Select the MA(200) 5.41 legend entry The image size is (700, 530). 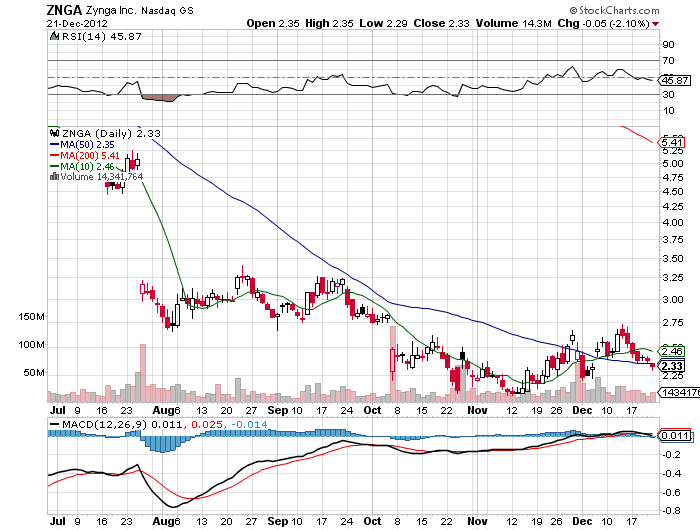click(x=84, y=155)
